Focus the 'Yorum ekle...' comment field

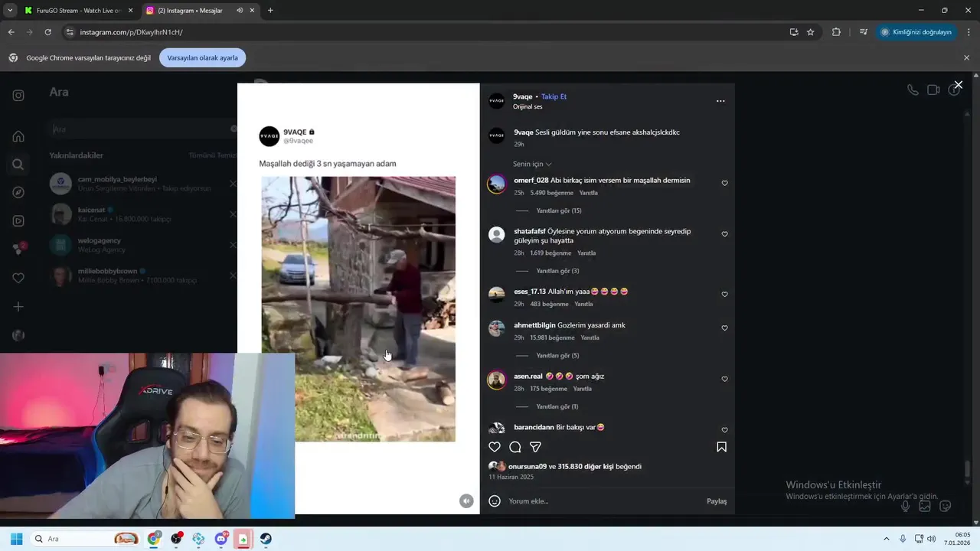pos(601,501)
